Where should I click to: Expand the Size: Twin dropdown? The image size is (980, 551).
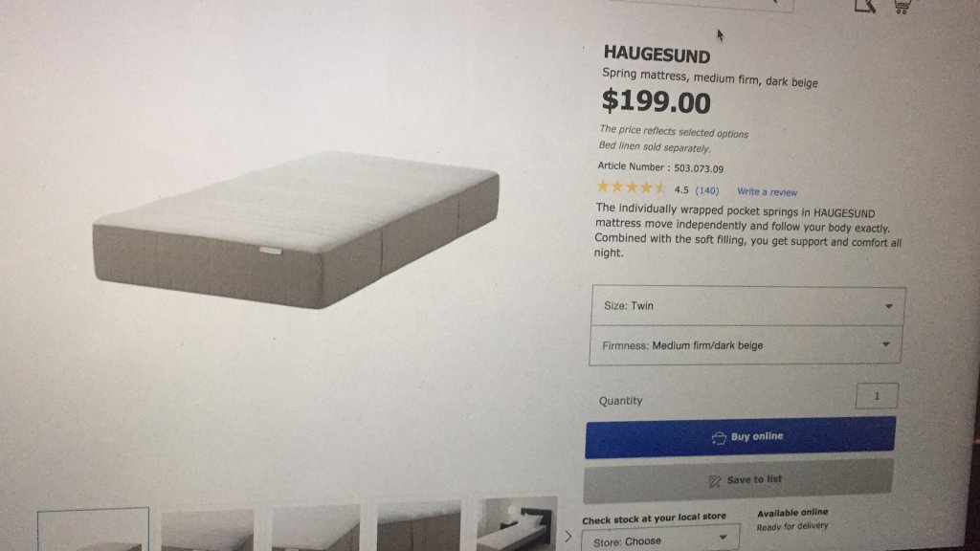click(x=747, y=306)
